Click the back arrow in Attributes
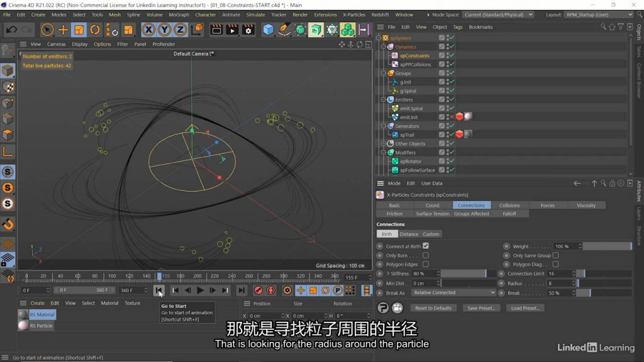This screenshot has width=644, height=362. point(577,184)
